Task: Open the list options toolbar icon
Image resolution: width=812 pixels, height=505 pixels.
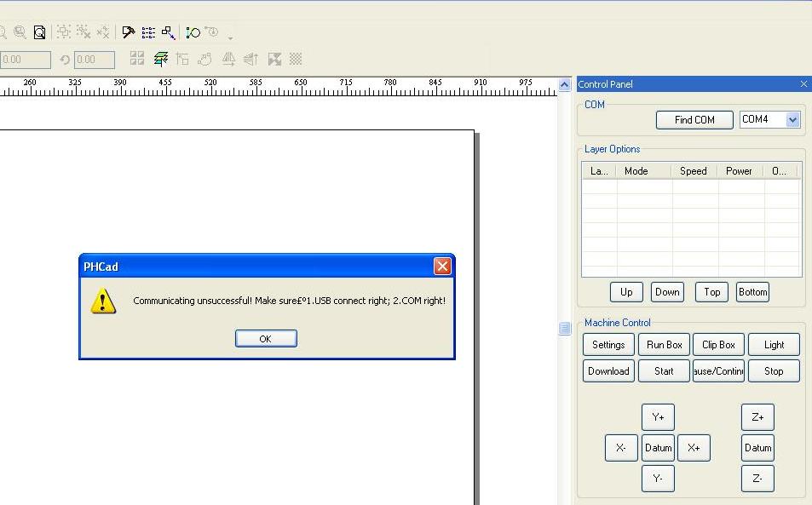Action: pos(148,32)
